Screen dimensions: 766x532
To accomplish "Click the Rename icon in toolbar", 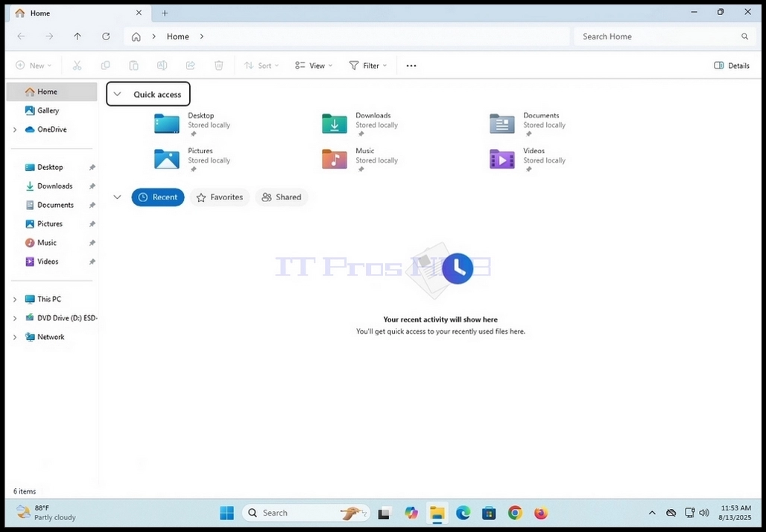I will tap(162, 66).
